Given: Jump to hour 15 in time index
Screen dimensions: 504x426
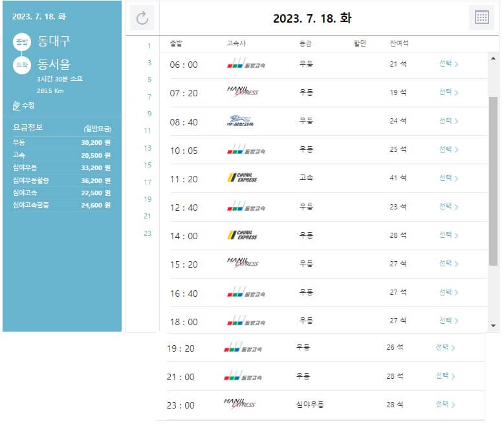Looking at the screenshot, I should (x=148, y=165).
